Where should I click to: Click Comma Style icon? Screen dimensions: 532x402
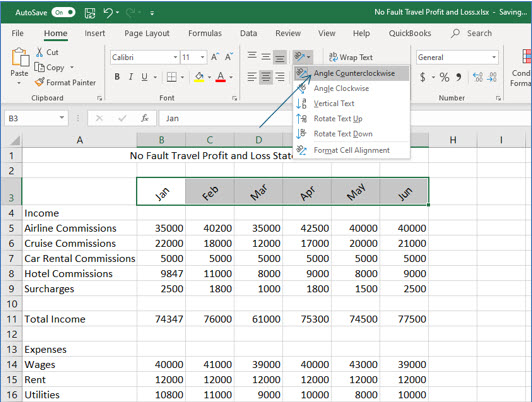459,77
